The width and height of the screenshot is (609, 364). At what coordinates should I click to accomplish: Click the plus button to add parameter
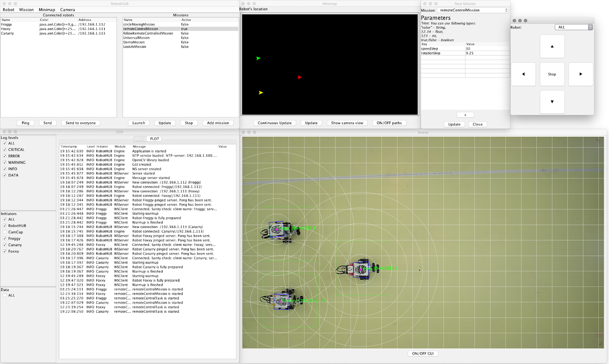pyautogui.click(x=465, y=115)
